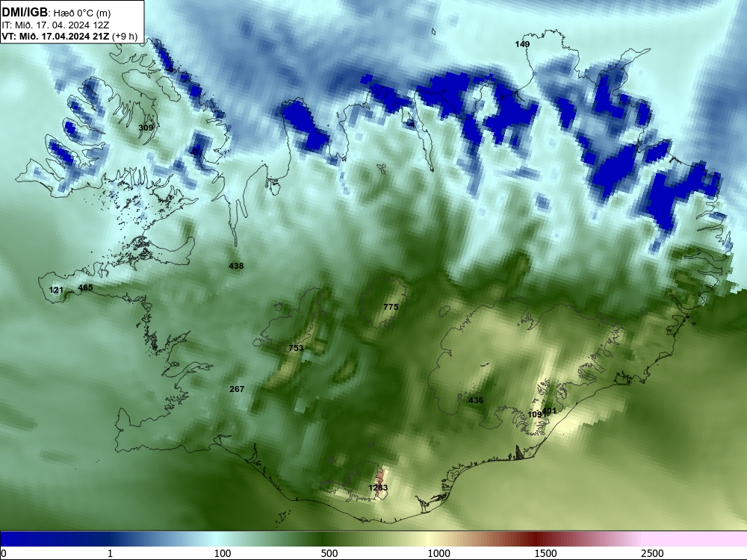747x560 pixels.
Task: Select the map value 1091
Action: (536, 414)
